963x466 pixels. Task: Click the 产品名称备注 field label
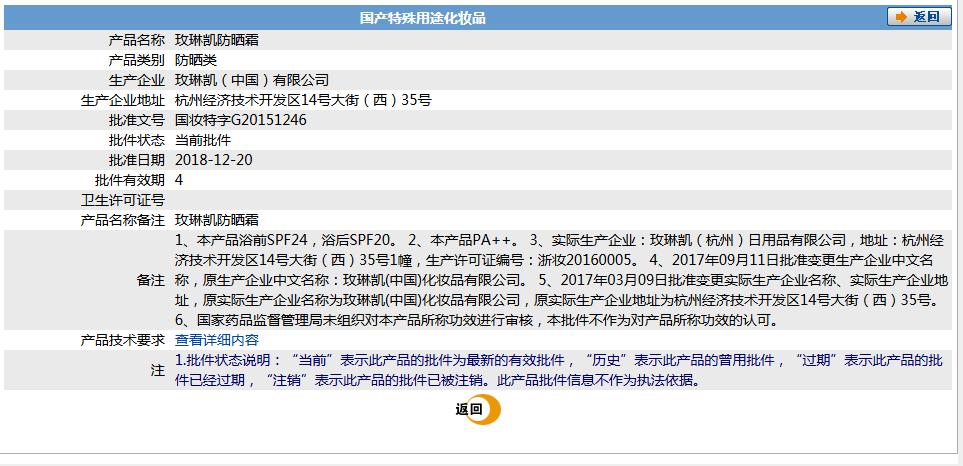click(x=123, y=220)
